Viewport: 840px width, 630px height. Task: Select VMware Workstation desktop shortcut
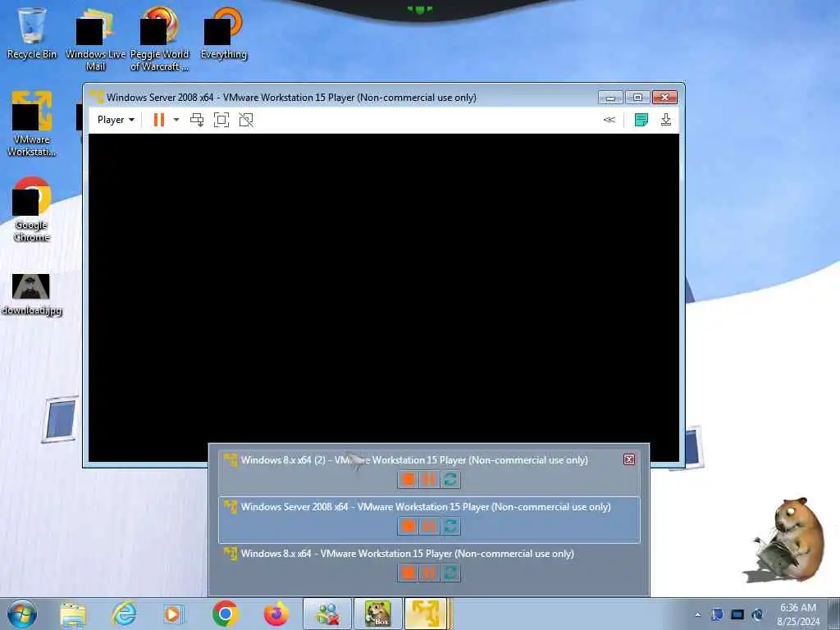(32, 125)
